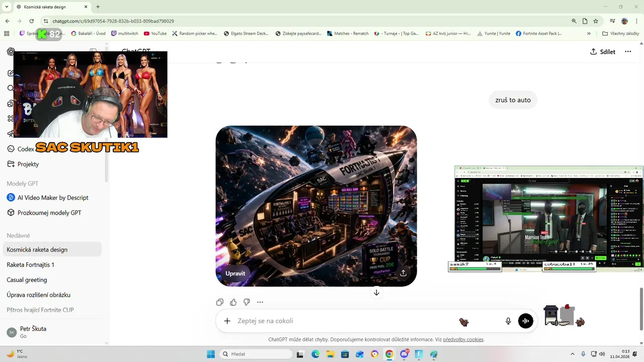Open the Úprava rozlišení obrázku chat
The image size is (644, 362).
pos(52,295)
